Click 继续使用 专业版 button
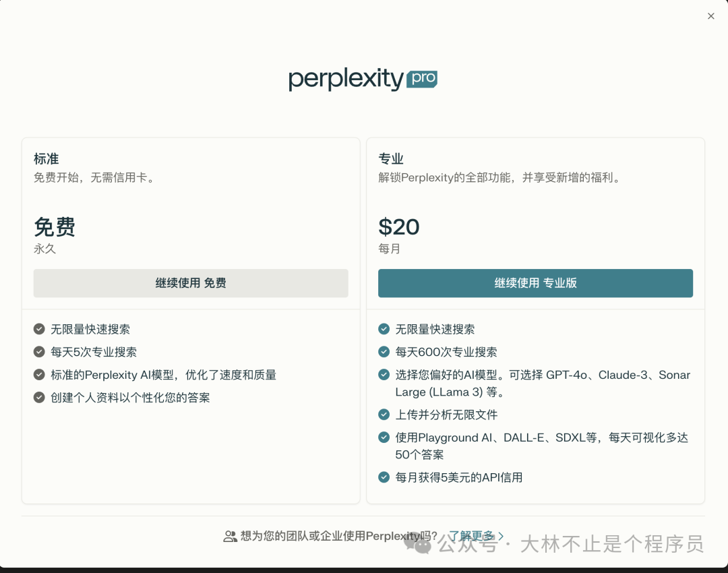This screenshot has width=728, height=573. click(x=535, y=282)
